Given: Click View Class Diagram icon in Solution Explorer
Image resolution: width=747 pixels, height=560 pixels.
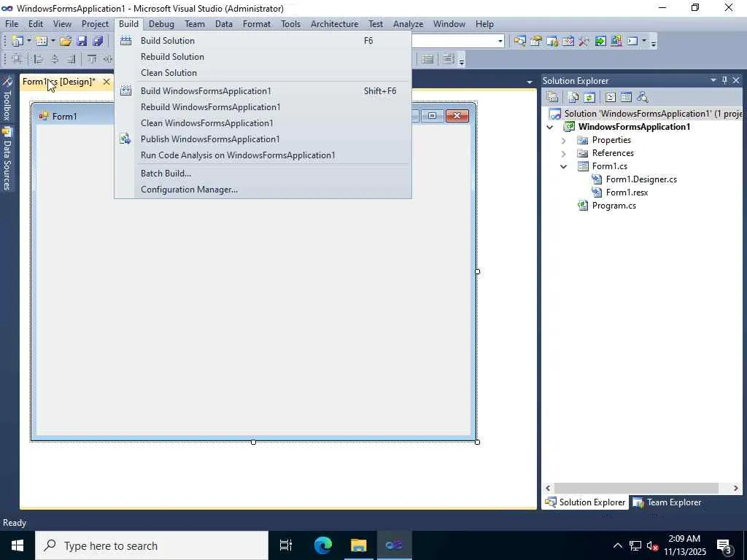Looking at the screenshot, I should pyautogui.click(x=643, y=97).
